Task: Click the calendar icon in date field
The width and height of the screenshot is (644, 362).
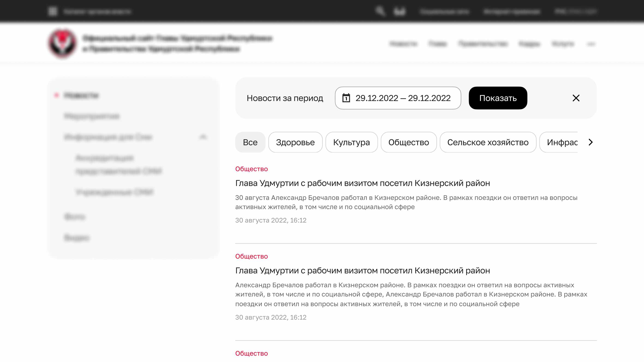Action: [x=346, y=98]
